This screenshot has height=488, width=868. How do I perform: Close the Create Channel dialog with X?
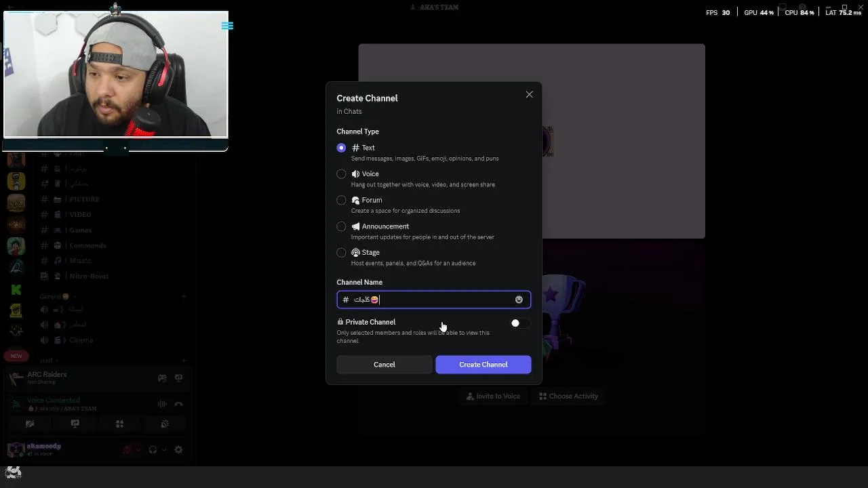pyautogui.click(x=529, y=94)
